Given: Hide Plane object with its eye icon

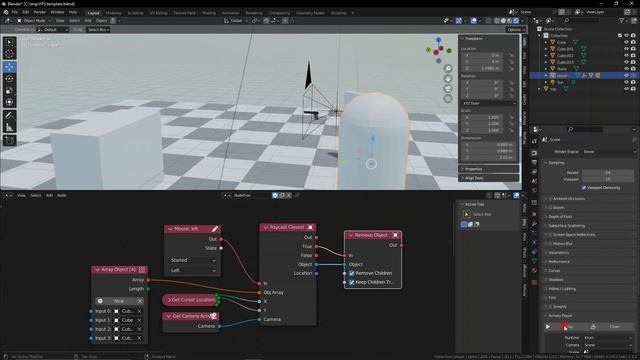Looking at the screenshot, I should pos(626,69).
